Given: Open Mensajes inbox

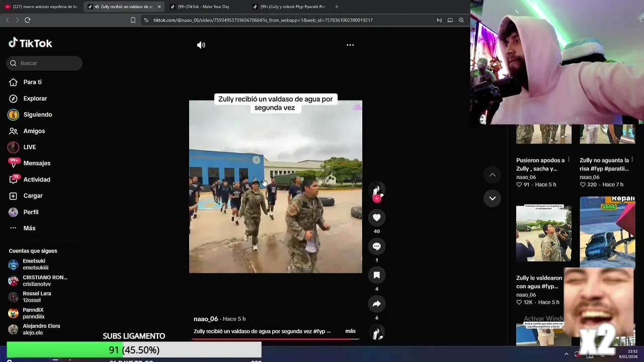Looking at the screenshot, I should pyautogui.click(x=37, y=163).
